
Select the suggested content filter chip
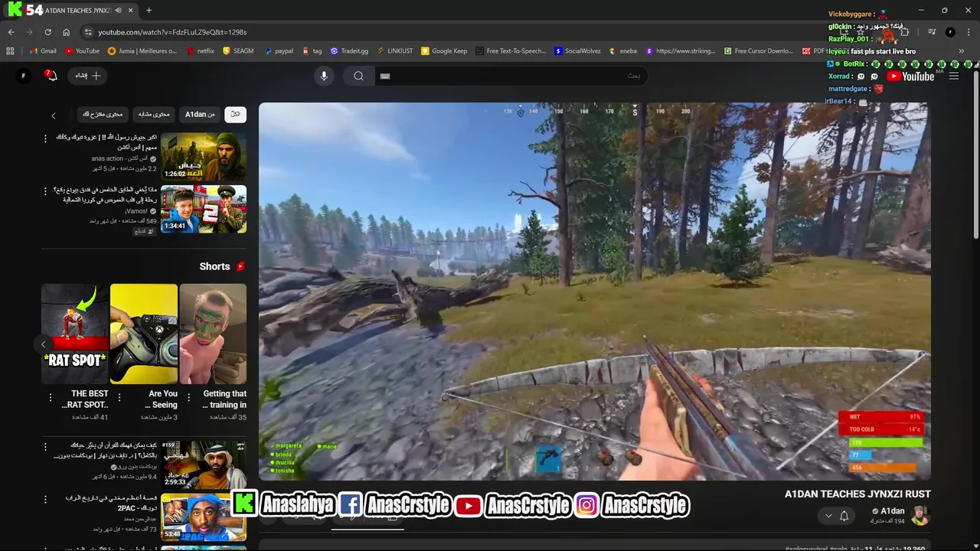click(x=103, y=114)
